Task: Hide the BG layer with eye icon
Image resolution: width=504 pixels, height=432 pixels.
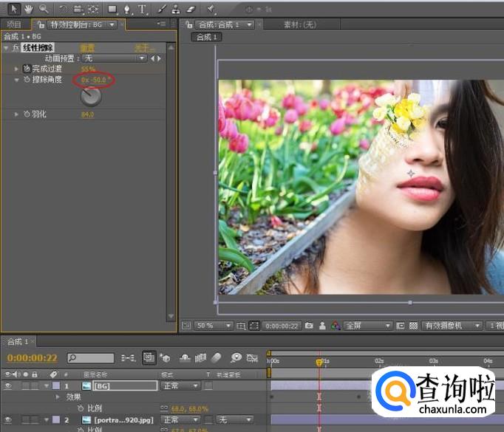Action: click(8, 385)
